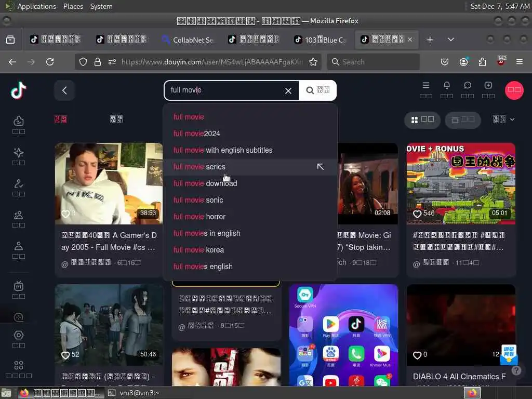This screenshot has height=399, width=532.
Task: Reload the page in Firefox
Action: click(50, 62)
